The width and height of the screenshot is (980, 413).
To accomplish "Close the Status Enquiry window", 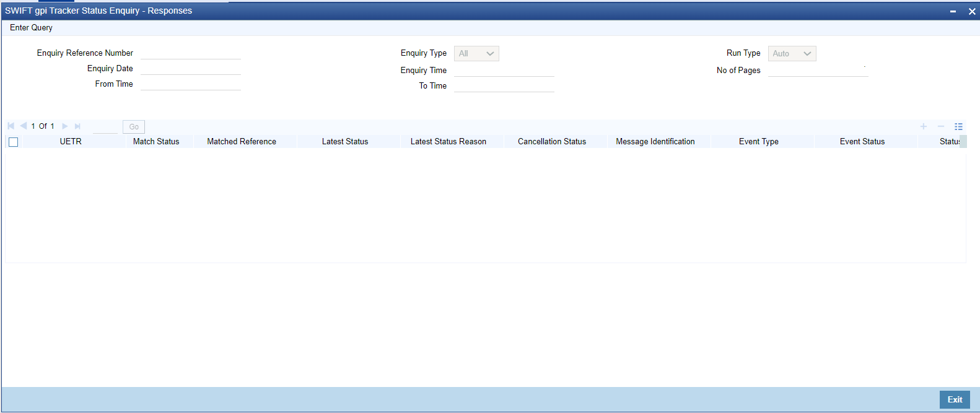I will 972,11.
